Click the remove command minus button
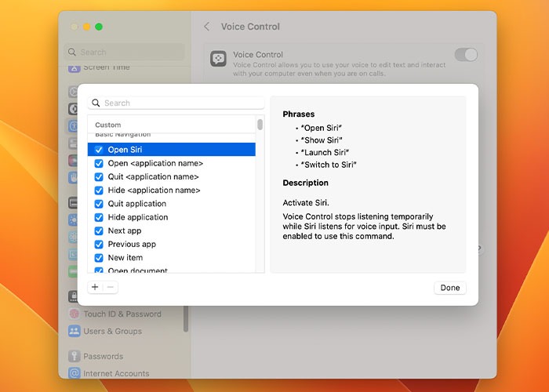This screenshot has height=392, width=549. (111, 288)
